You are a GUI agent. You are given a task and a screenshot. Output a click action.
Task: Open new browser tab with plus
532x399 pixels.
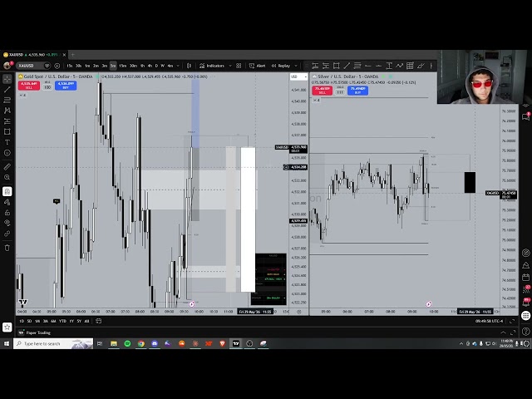click(72, 55)
